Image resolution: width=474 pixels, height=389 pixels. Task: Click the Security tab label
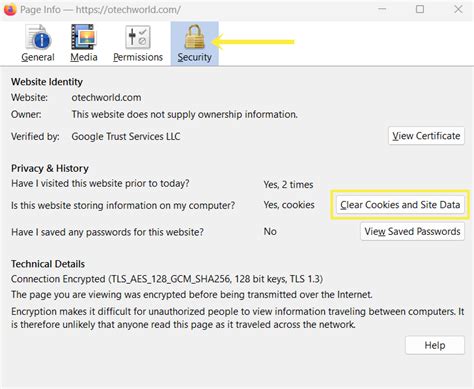[194, 57]
